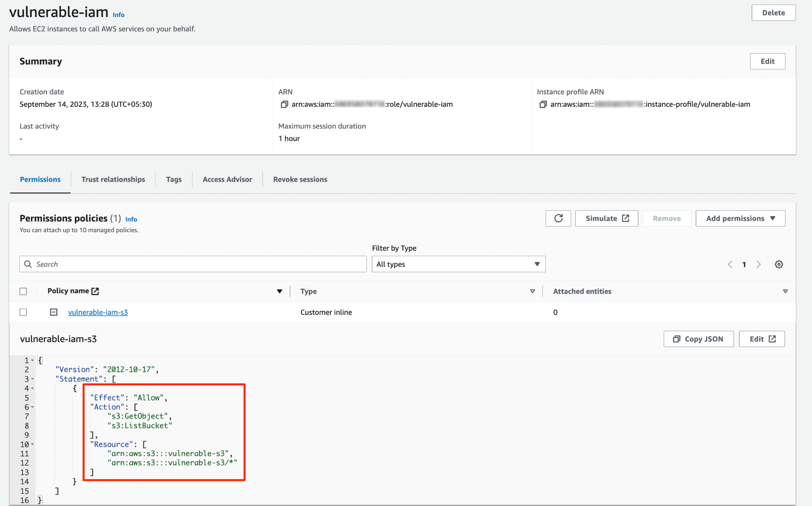Go to next page arrow

coord(758,264)
